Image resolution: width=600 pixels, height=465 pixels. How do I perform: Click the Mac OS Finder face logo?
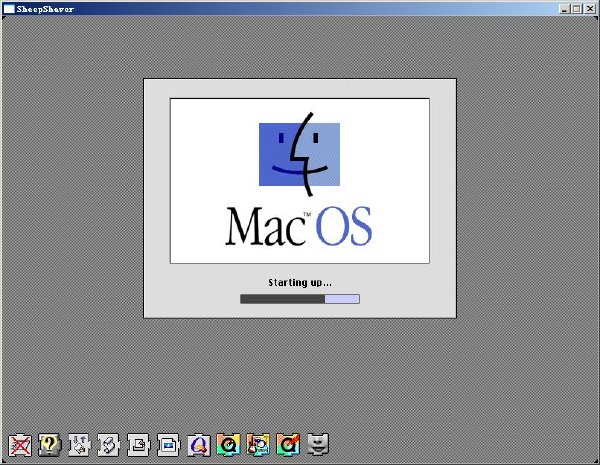click(x=299, y=154)
